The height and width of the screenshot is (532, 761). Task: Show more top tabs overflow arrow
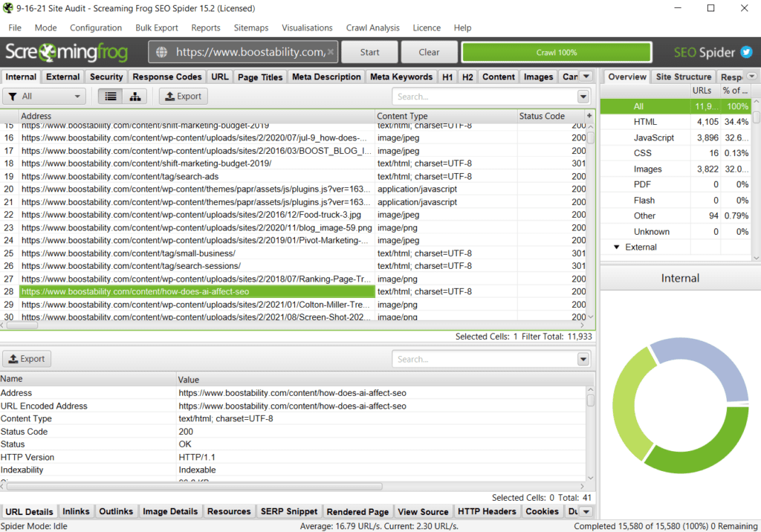tap(586, 77)
